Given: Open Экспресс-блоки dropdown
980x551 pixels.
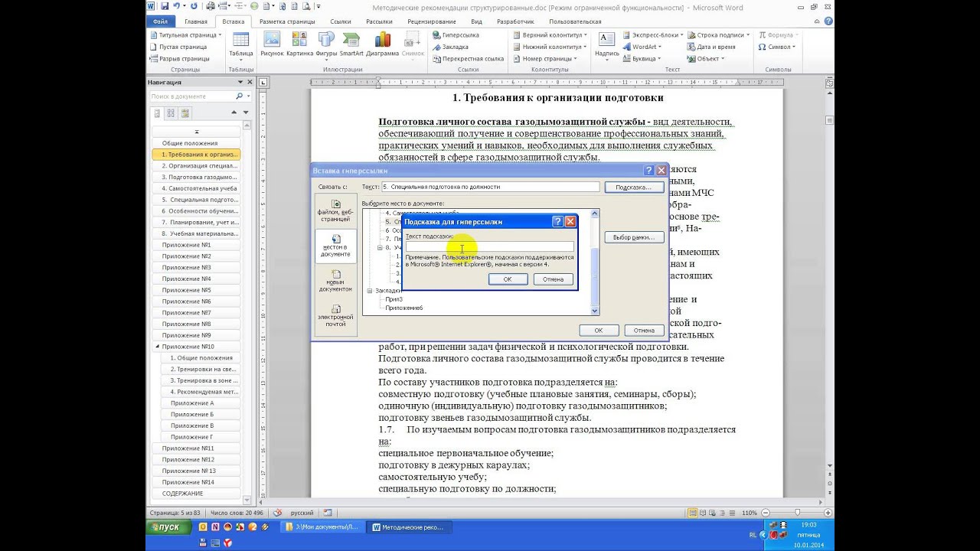Looking at the screenshot, I should pyautogui.click(x=652, y=35).
